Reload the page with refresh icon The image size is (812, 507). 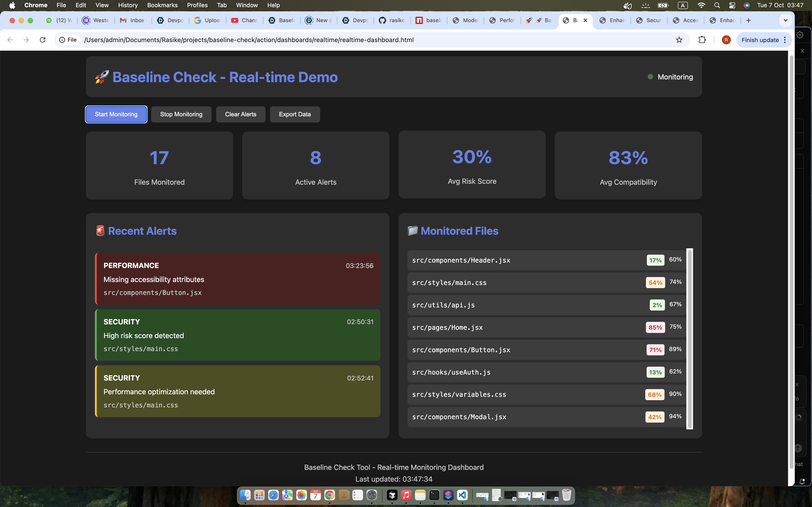point(43,40)
